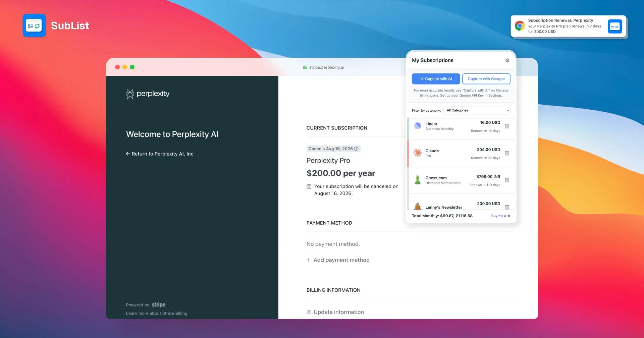Delete the Linear subscription via trash icon

pyautogui.click(x=507, y=126)
